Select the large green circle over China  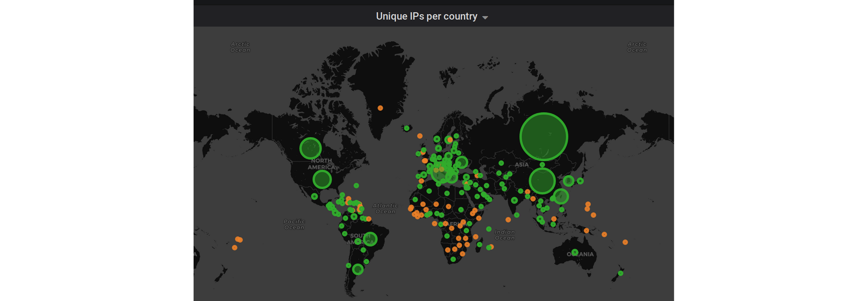pyautogui.click(x=542, y=181)
